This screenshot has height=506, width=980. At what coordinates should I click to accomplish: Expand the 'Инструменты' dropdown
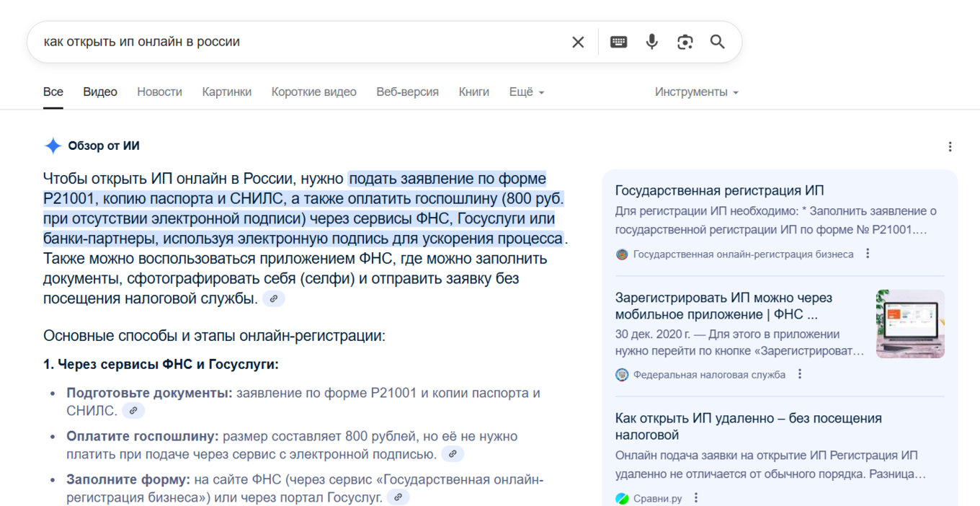[697, 92]
